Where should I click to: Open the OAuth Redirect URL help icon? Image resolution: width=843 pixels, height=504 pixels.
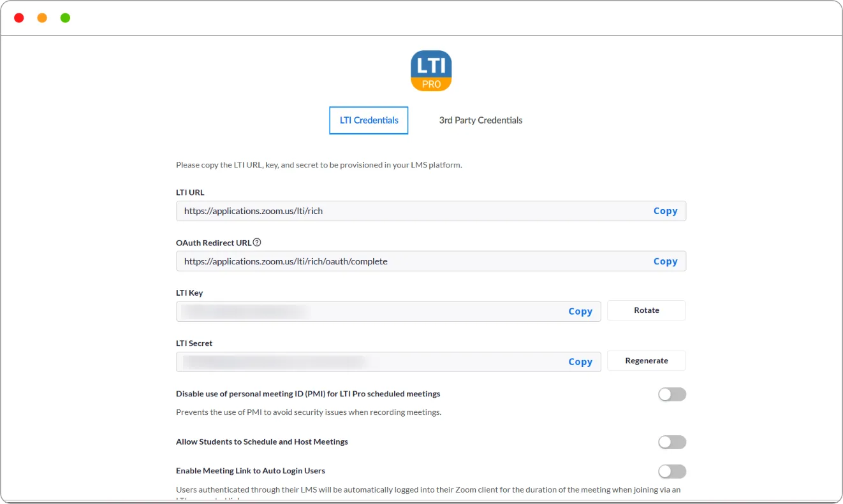click(x=257, y=242)
